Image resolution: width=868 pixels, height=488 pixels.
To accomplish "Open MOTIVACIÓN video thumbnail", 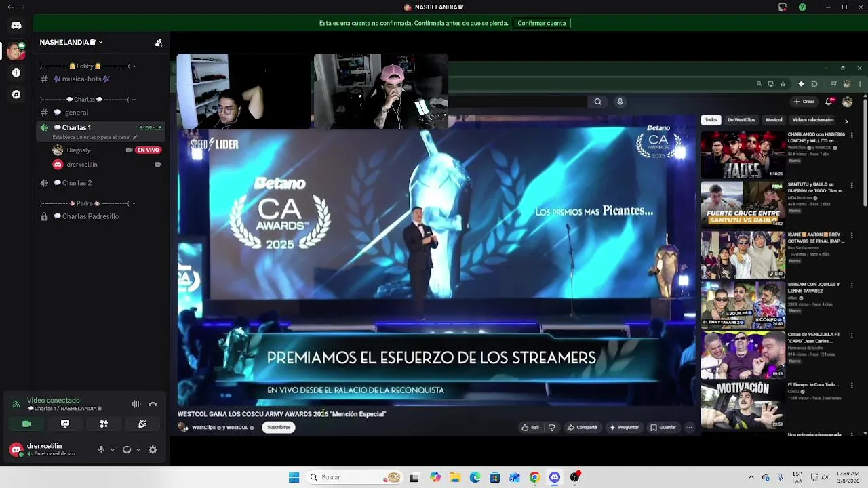I will coord(743,405).
